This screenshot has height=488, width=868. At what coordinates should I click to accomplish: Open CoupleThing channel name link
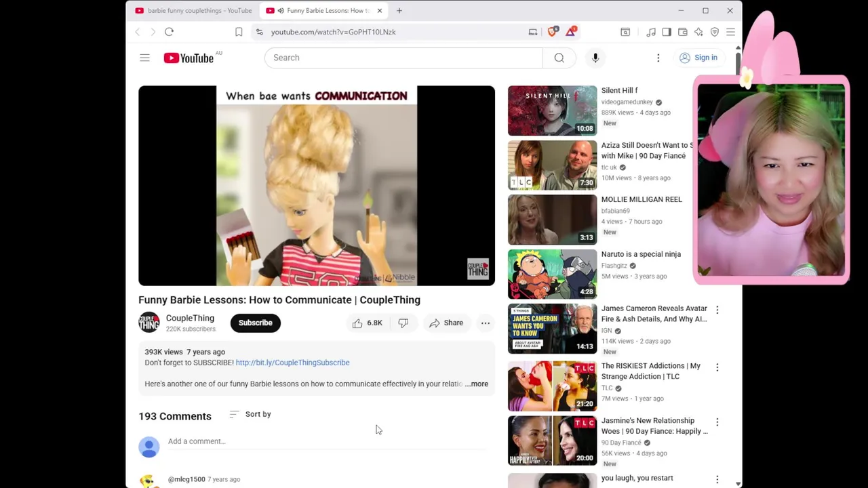[190, 318]
